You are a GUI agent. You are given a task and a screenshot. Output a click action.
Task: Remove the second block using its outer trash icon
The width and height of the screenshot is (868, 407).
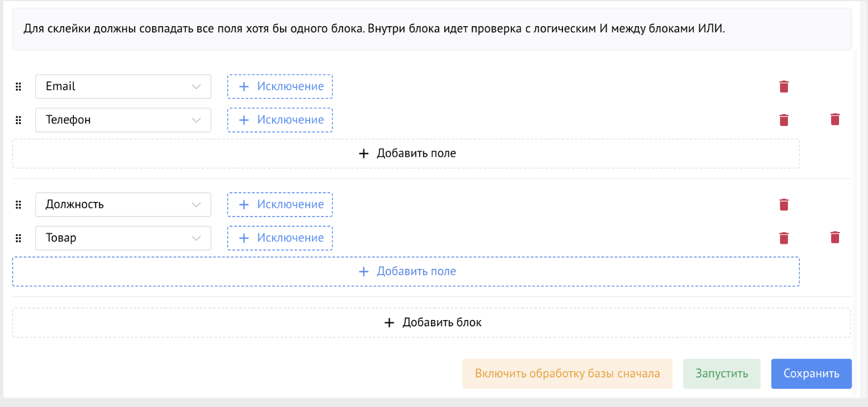point(835,238)
